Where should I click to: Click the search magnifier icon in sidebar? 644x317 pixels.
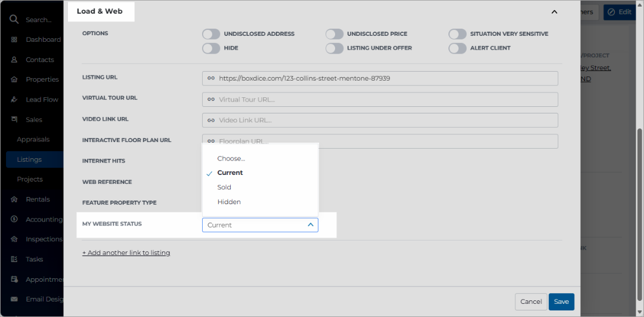coord(14,19)
